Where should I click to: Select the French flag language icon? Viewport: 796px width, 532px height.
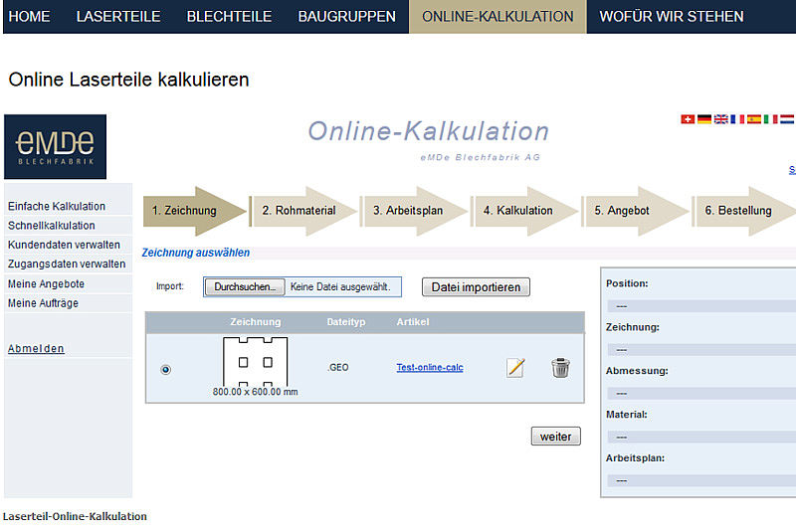(x=737, y=119)
